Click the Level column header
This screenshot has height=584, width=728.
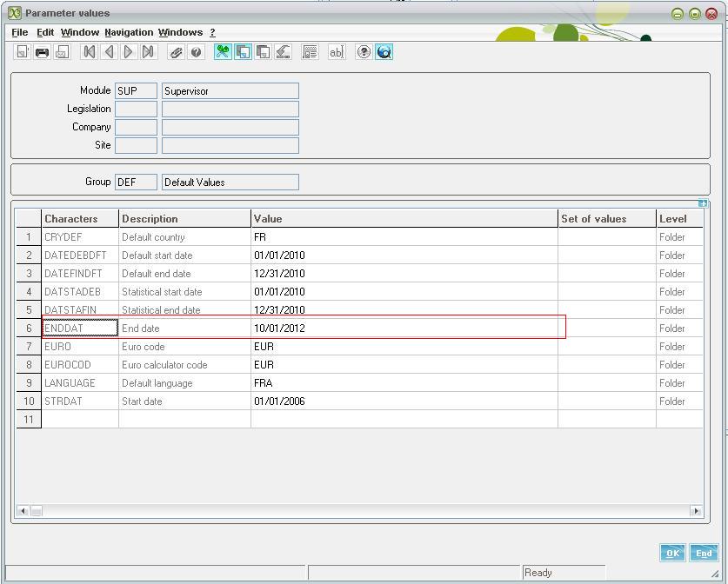tap(679, 218)
